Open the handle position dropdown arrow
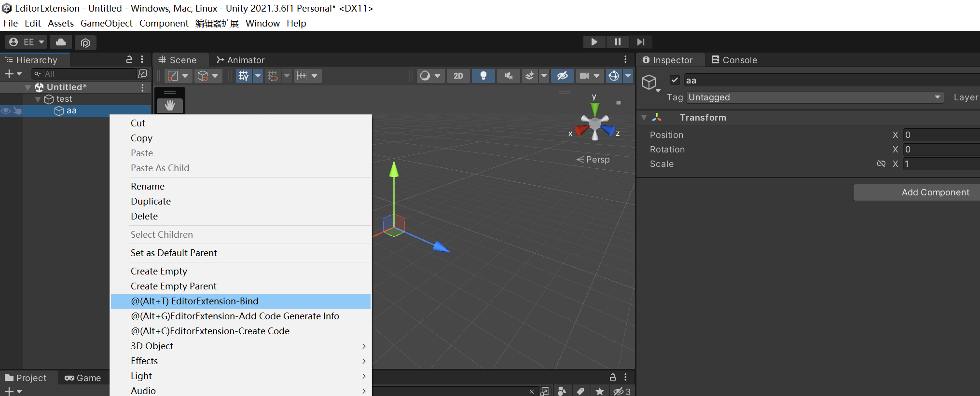This screenshot has height=396, width=980. tap(185, 76)
